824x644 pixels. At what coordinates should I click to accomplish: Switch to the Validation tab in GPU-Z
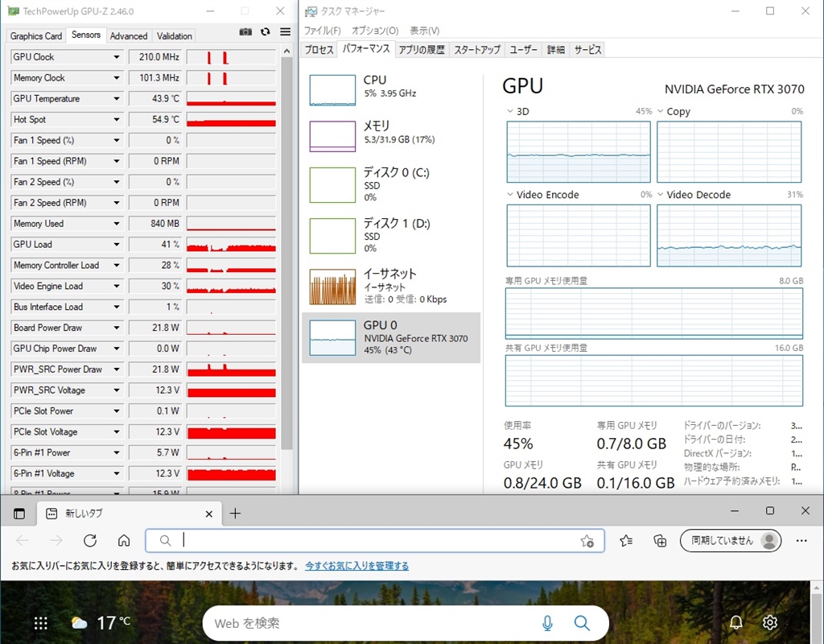[175, 35]
